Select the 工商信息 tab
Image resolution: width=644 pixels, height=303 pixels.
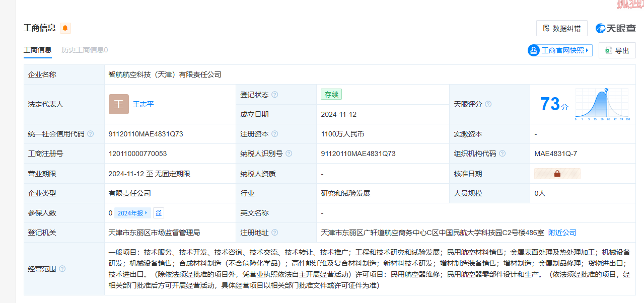click(37, 50)
